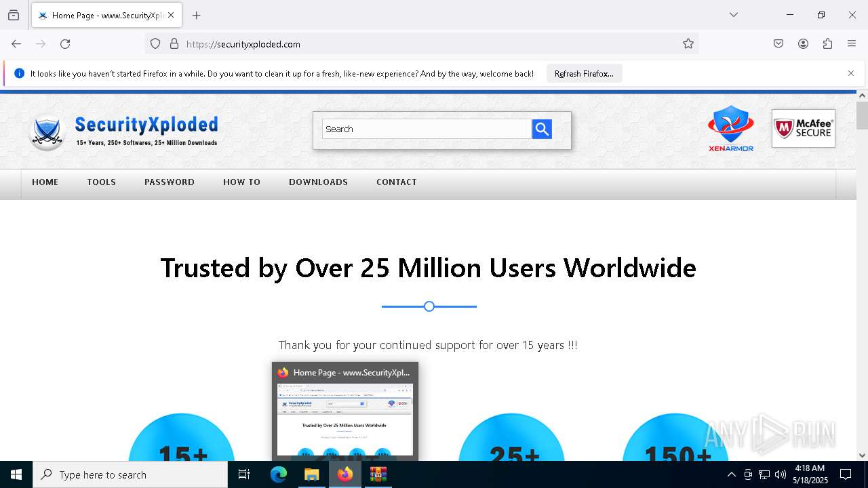The width and height of the screenshot is (868, 488).
Task: Open the HOW TO menu item
Action: point(241,182)
